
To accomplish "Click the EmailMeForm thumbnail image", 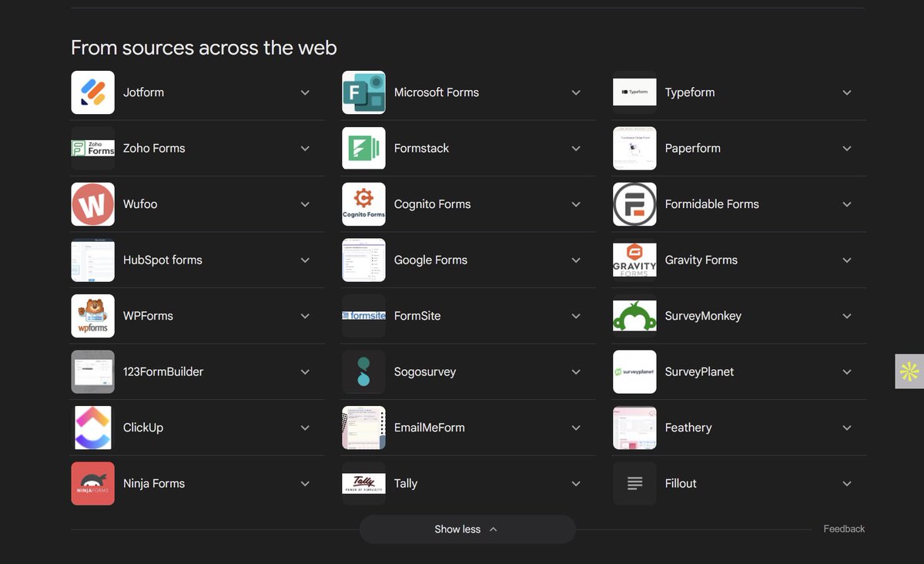I will click(x=363, y=428).
